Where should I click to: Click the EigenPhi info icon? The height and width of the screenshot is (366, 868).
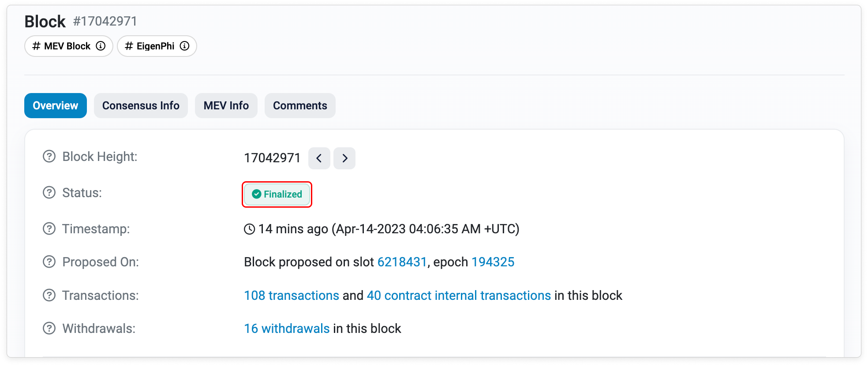[185, 46]
